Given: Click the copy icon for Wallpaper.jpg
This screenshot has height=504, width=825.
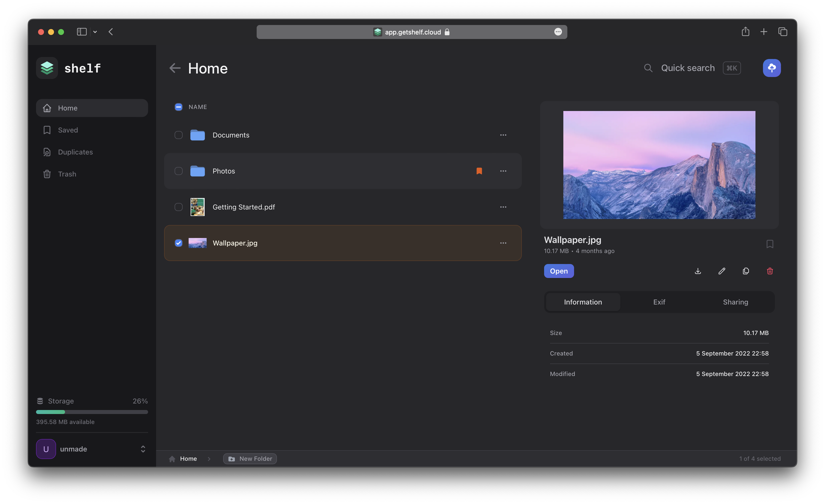Looking at the screenshot, I should coord(745,271).
